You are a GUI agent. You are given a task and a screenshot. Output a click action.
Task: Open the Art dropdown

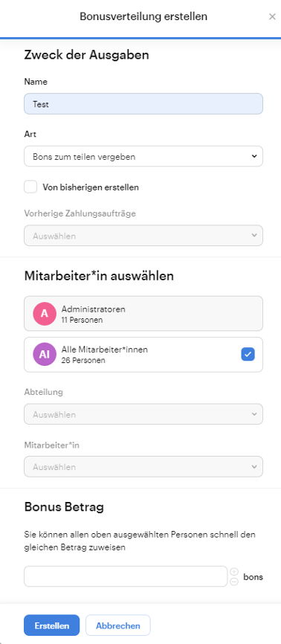(x=143, y=156)
